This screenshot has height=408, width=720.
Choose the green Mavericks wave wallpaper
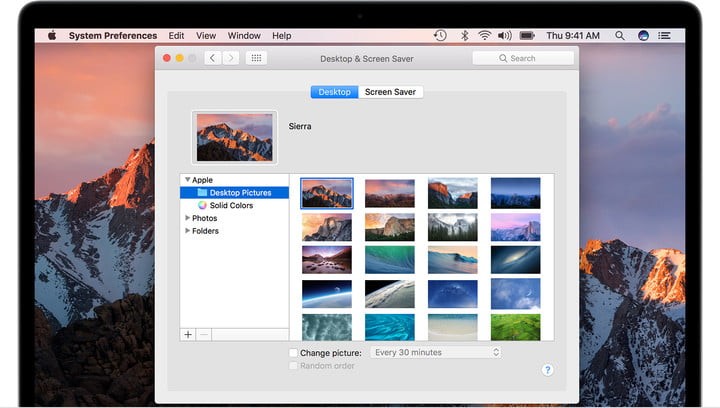tap(390, 260)
